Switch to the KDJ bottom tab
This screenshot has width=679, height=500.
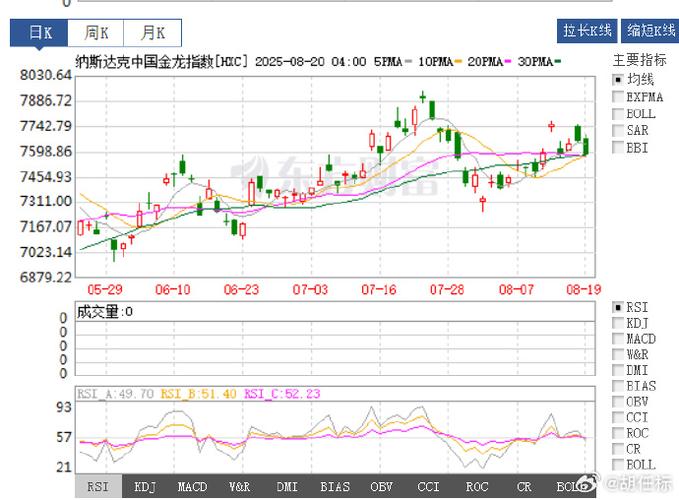point(145,487)
